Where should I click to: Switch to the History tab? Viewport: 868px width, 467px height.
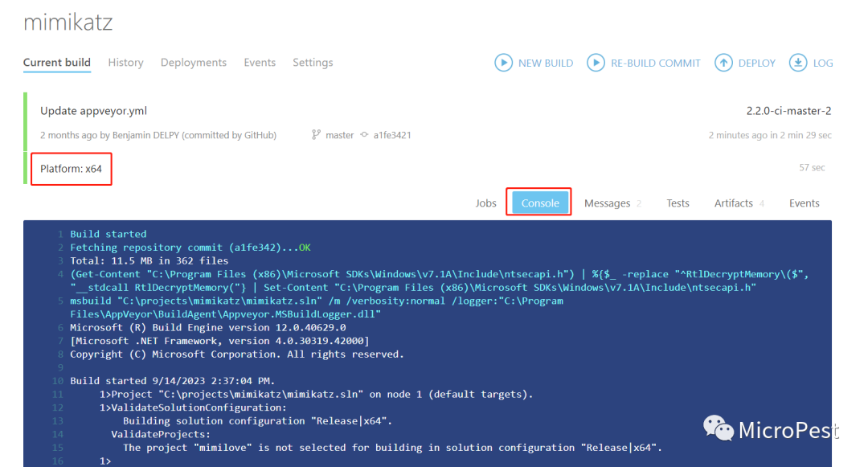coord(125,63)
